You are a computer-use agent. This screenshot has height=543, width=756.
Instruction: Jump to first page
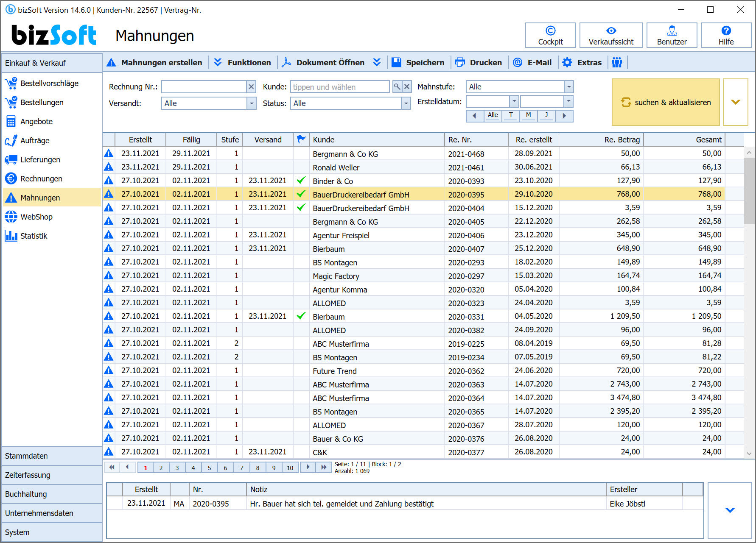point(112,467)
